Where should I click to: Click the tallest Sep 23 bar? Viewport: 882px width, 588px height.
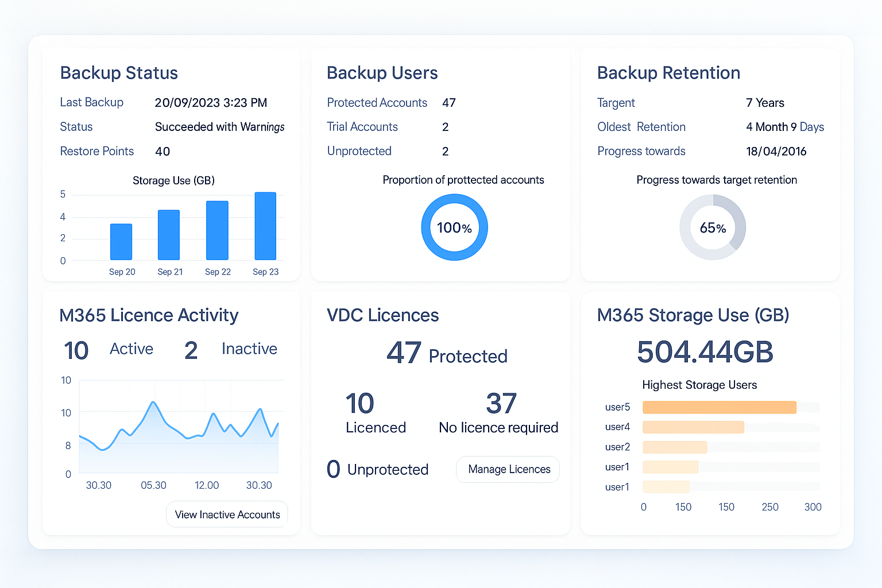pos(265,226)
